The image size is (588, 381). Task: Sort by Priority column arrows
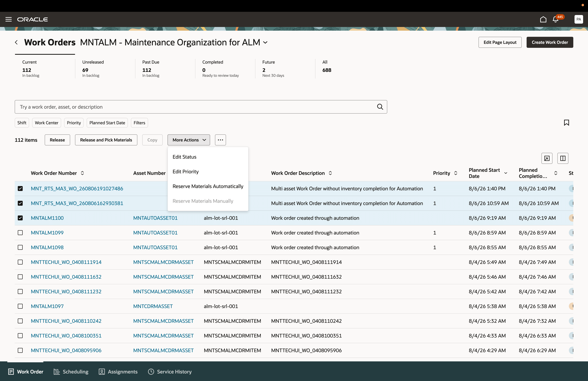tap(456, 173)
